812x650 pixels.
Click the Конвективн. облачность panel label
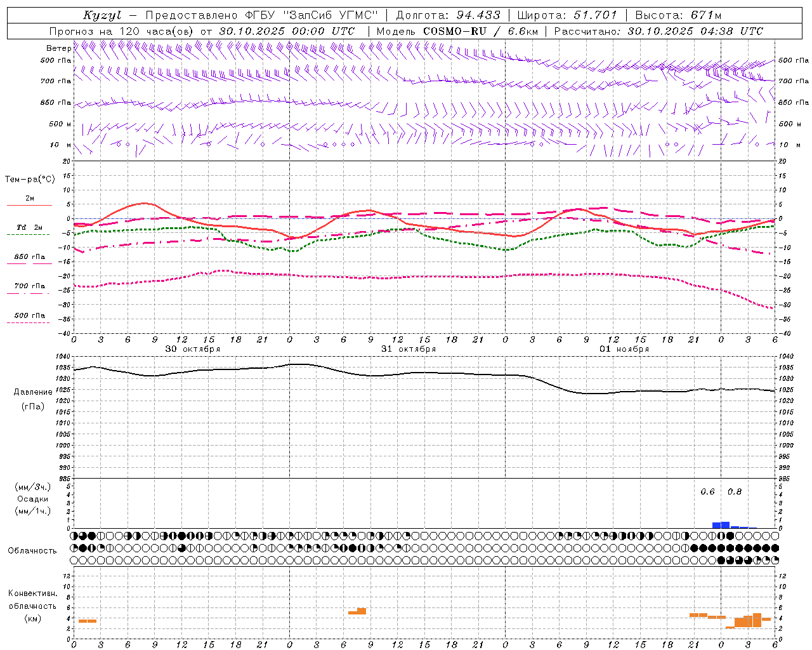click(32, 606)
